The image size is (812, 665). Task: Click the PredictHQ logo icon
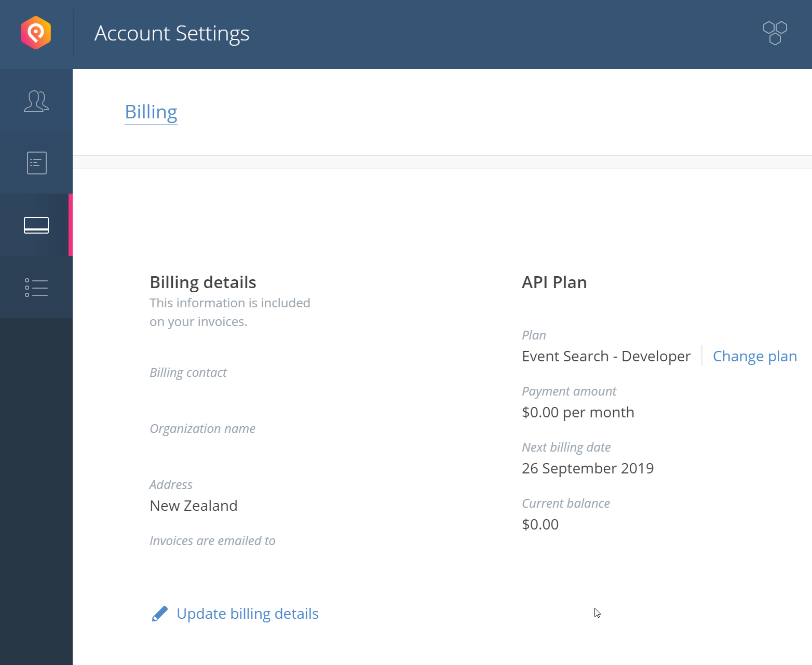[x=36, y=33]
